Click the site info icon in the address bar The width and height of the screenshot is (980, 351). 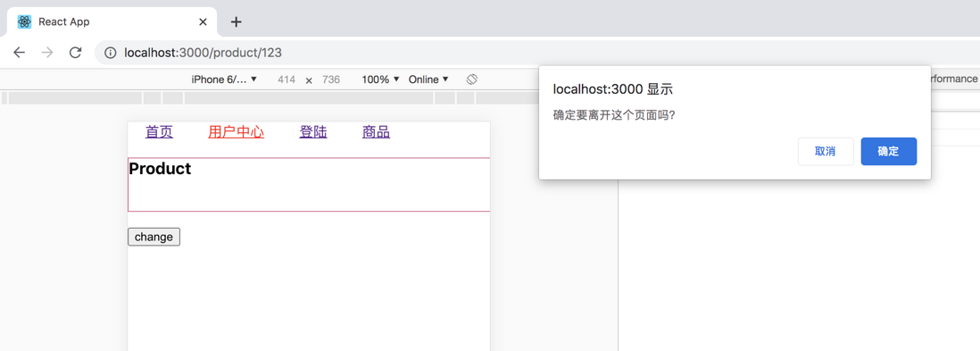tap(111, 54)
